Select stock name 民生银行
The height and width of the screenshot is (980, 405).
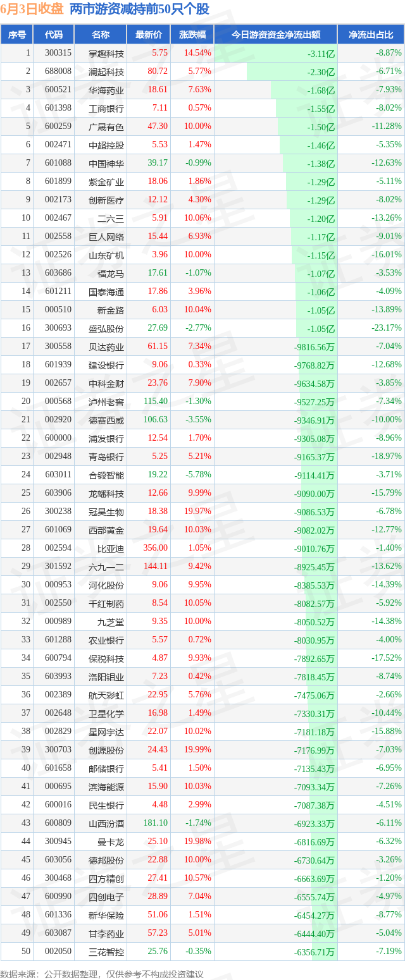tap(106, 805)
